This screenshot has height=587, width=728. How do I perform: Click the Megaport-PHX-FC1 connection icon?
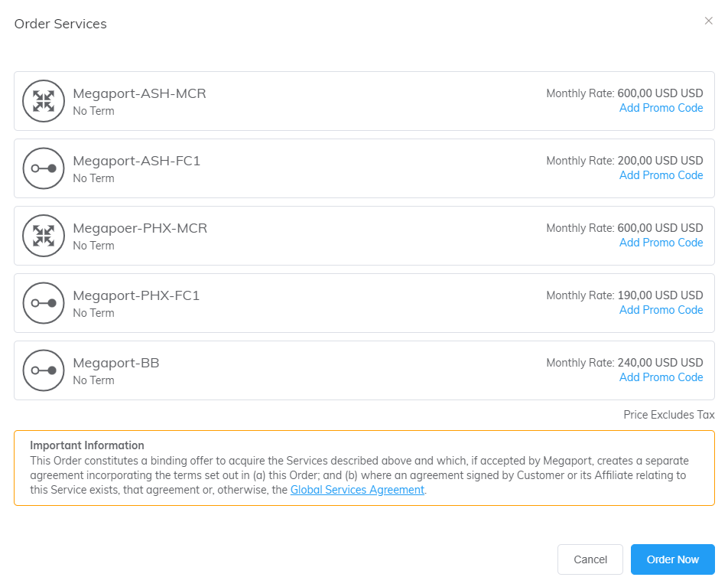[44, 303]
